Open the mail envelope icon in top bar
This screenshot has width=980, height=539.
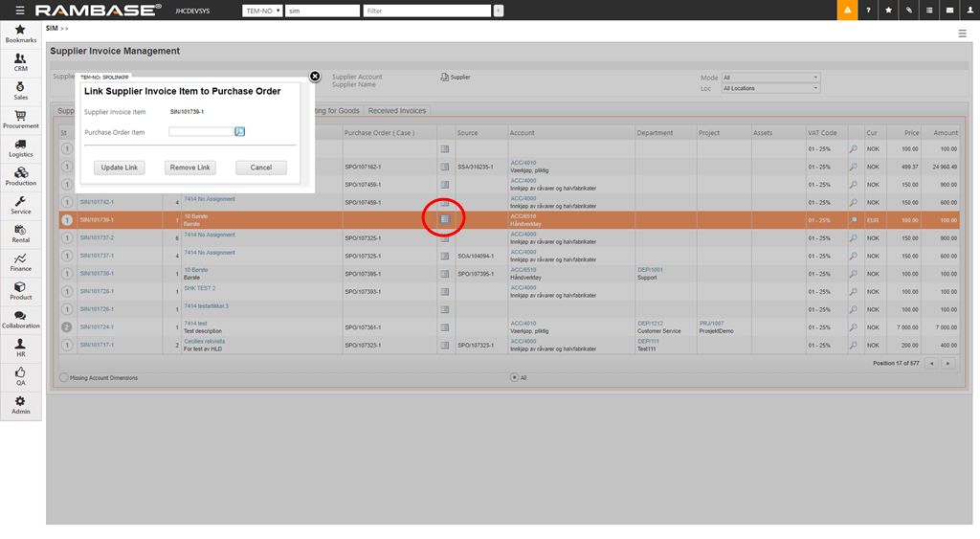(949, 10)
